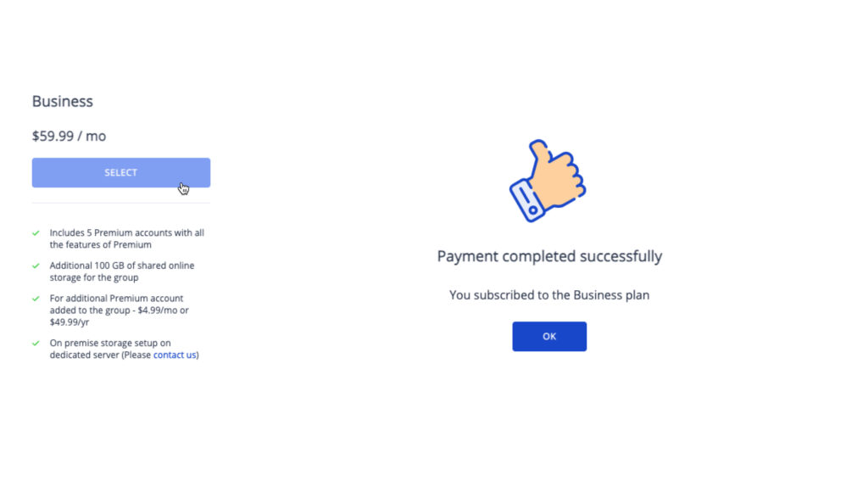Click the divider line below the SELECT button
This screenshot has height=481, width=868.
120,203
